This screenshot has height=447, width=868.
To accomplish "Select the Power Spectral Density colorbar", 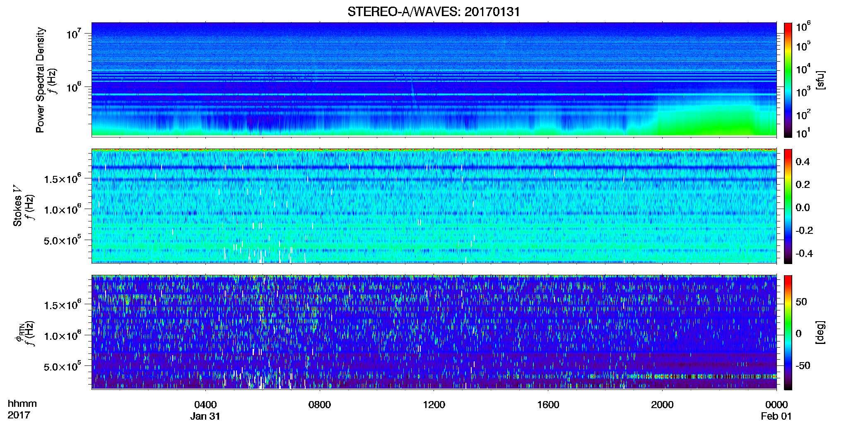I will click(x=788, y=80).
